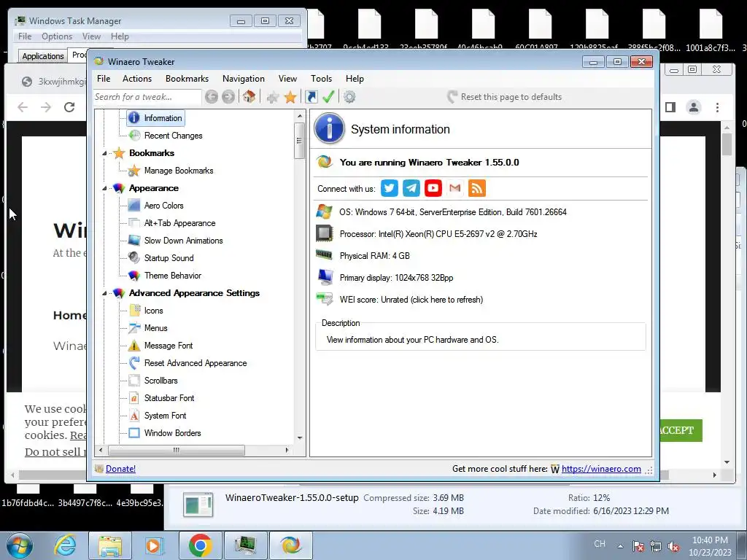
Task: Open System Font tree item
Action: pos(165,416)
